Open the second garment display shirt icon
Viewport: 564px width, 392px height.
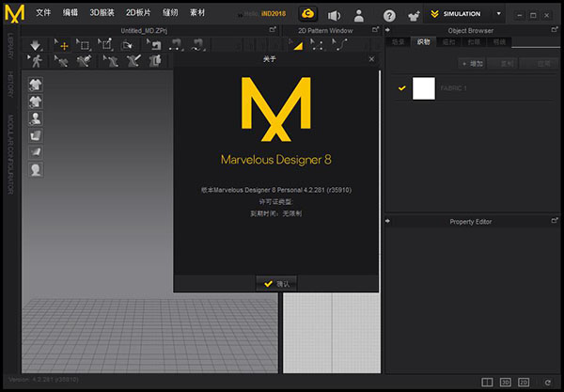point(36,102)
